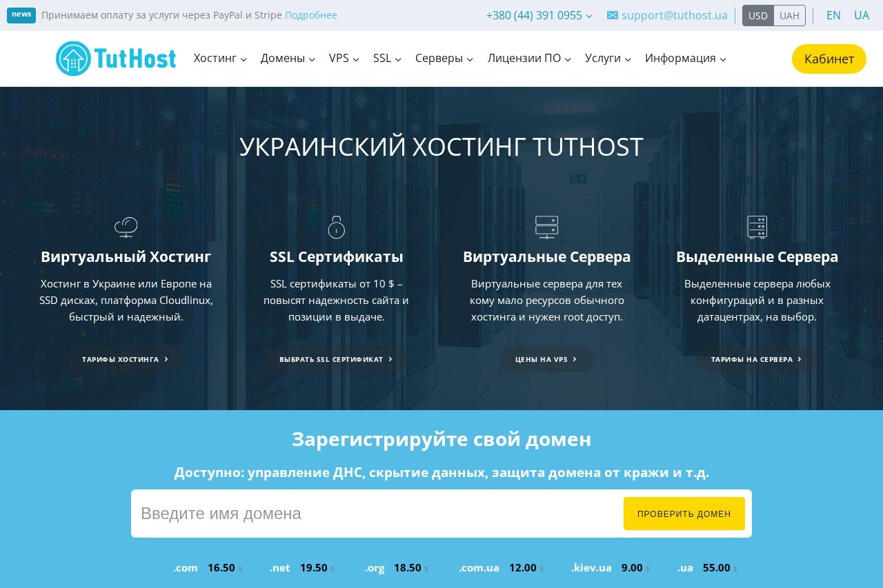Open the Домены menu
Viewport: 883px width, 588px height.
(288, 59)
